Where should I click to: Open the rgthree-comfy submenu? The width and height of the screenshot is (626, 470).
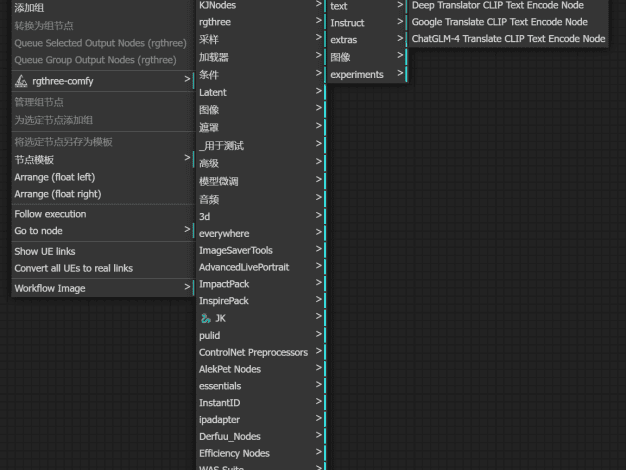point(103,81)
